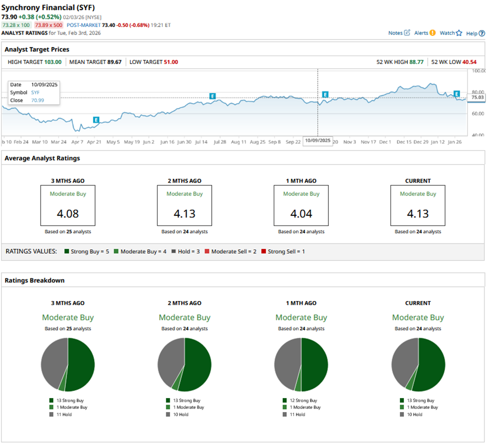Click the earnings E marker near Jan 26
Viewport: 488px width, 448px height.
(x=456, y=94)
